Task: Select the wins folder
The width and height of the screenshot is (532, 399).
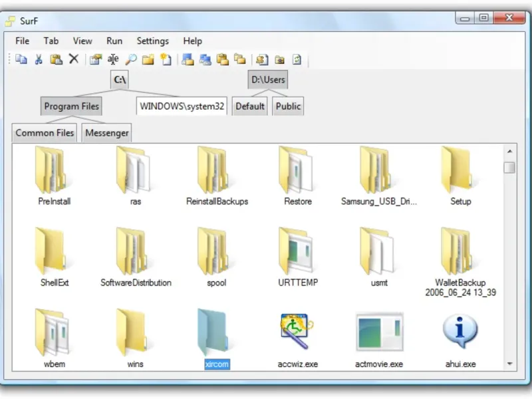Action: 136,338
